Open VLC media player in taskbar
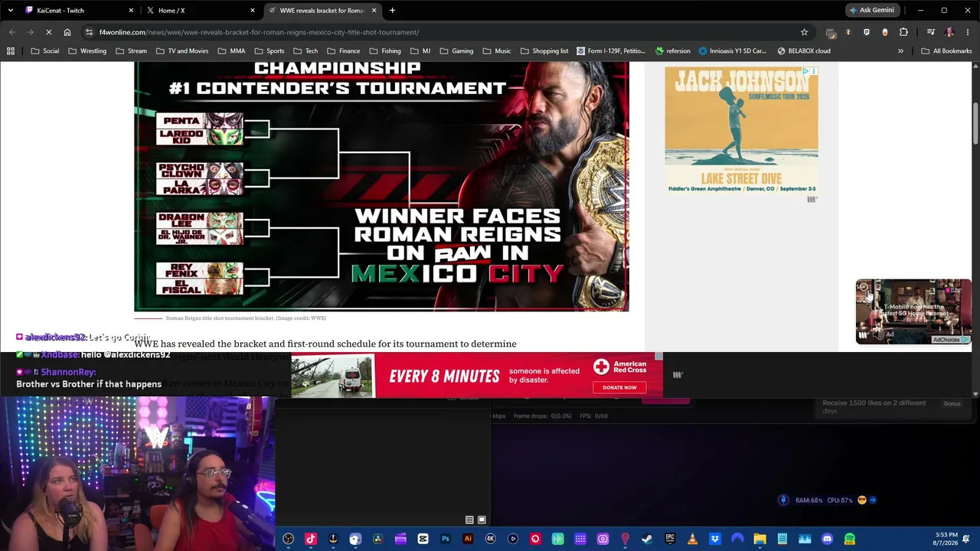The height and width of the screenshot is (551, 980). (x=692, y=539)
